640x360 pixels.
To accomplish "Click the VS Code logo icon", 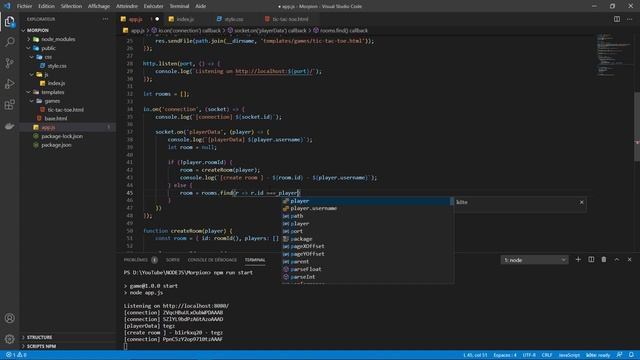I will [7, 6].
